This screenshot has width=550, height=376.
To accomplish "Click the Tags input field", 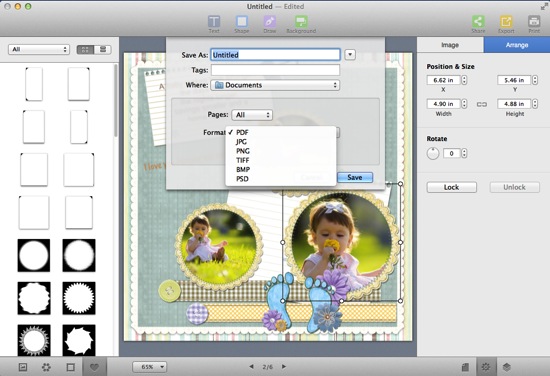I will tap(275, 70).
